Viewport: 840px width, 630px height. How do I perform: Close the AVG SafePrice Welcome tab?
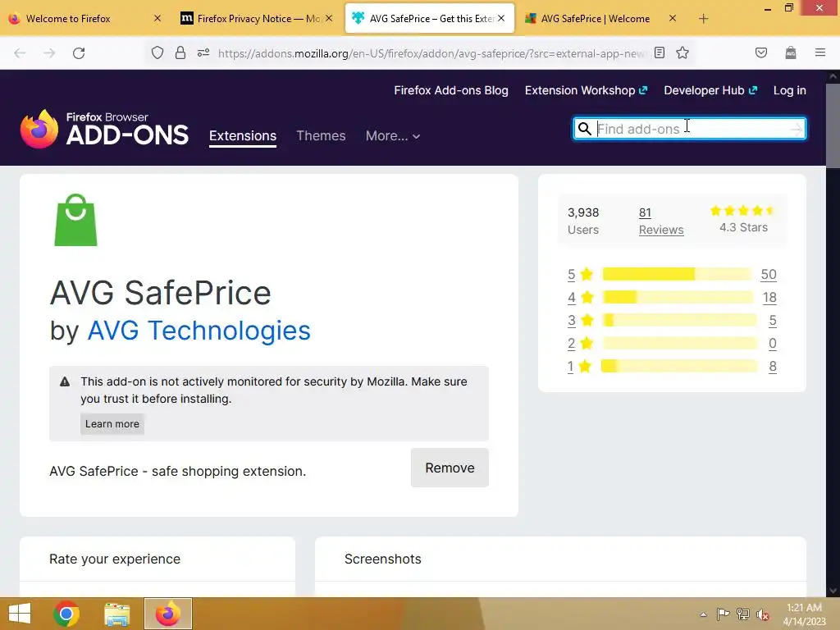pyautogui.click(x=673, y=18)
